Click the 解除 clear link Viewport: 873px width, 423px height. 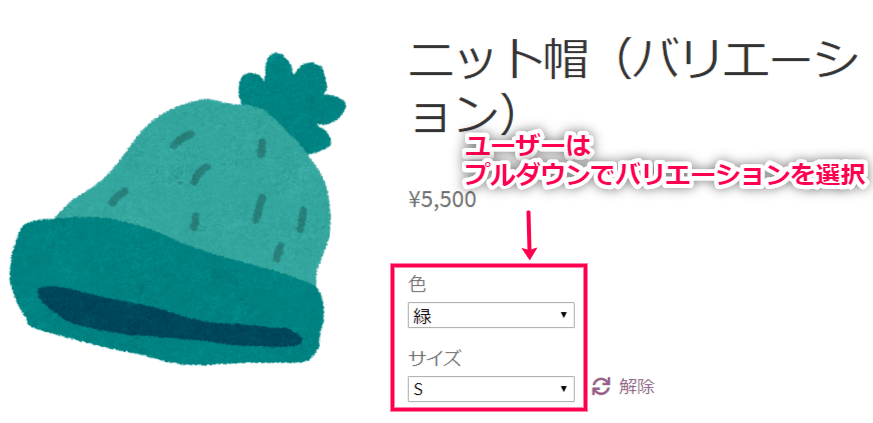636,386
